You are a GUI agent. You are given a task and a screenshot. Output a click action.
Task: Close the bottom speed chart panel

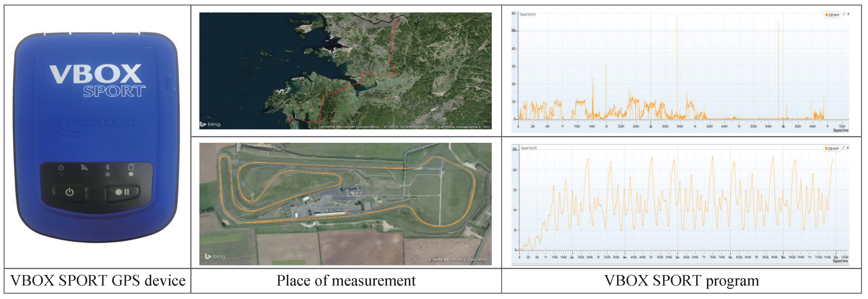click(x=848, y=148)
